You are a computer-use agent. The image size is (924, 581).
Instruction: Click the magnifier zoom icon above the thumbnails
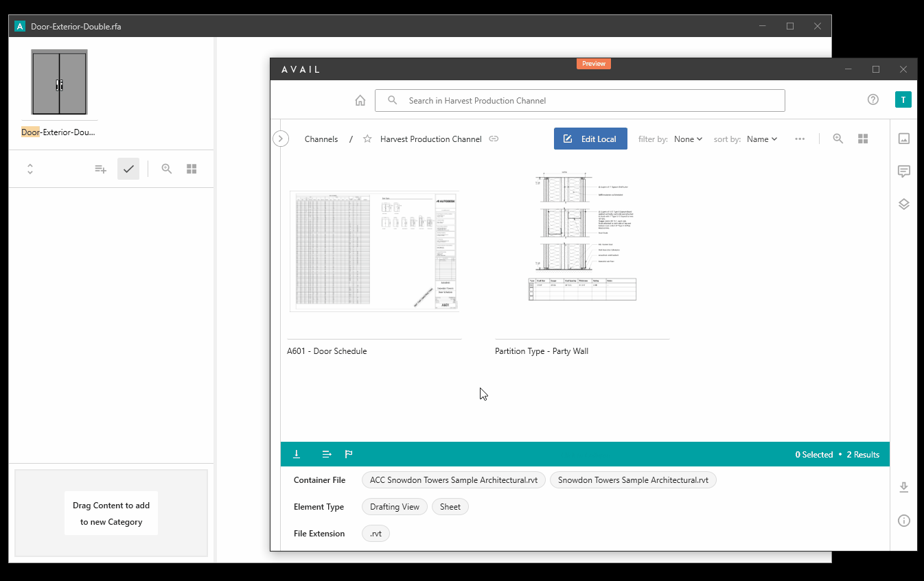pos(838,138)
